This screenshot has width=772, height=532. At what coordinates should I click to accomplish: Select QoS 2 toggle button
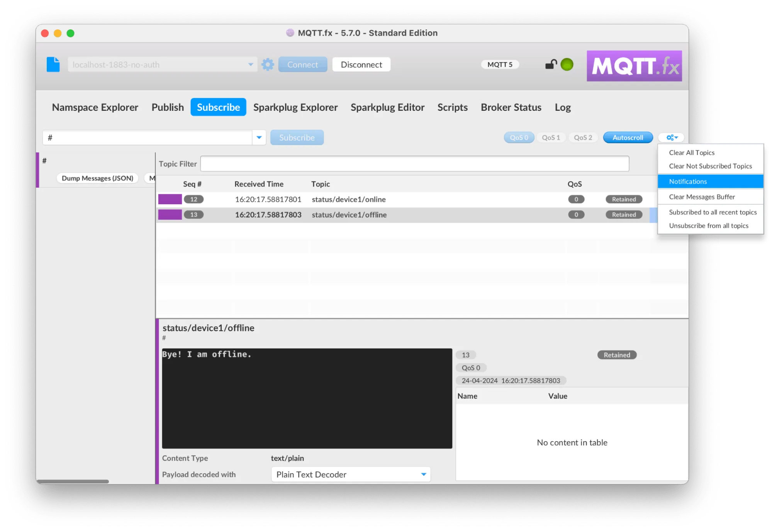click(584, 137)
